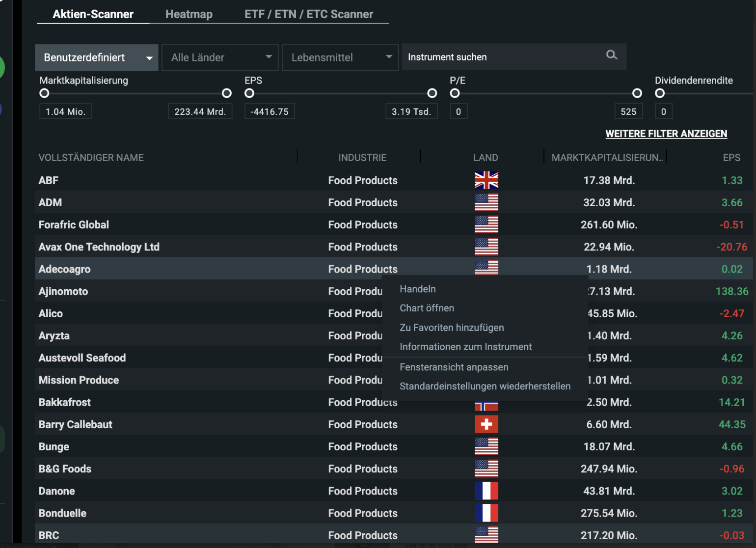Sort by the VOLLSTÄNDIGER NAME column header

coord(91,158)
